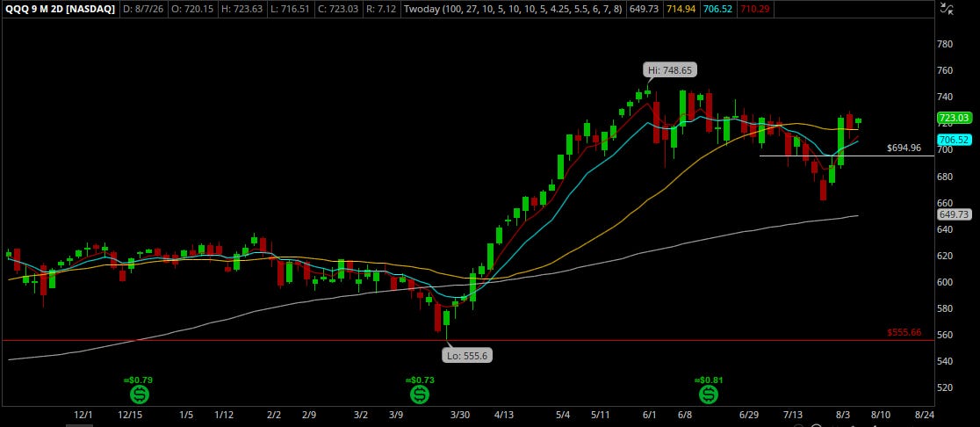The height and width of the screenshot is (427, 980).
Task: Select the red $555.66 price level label
Action: point(904,333)
